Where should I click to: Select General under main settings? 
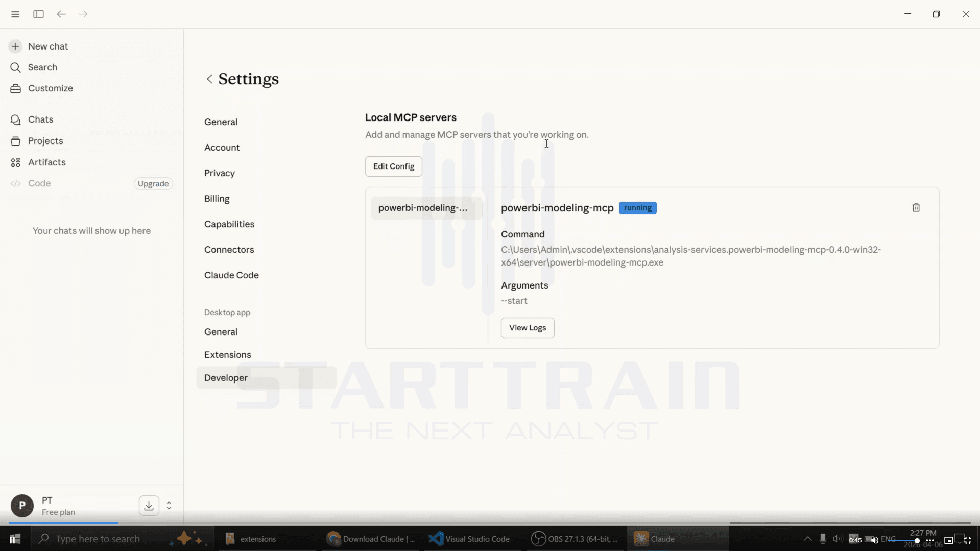[x=221, y=122]
